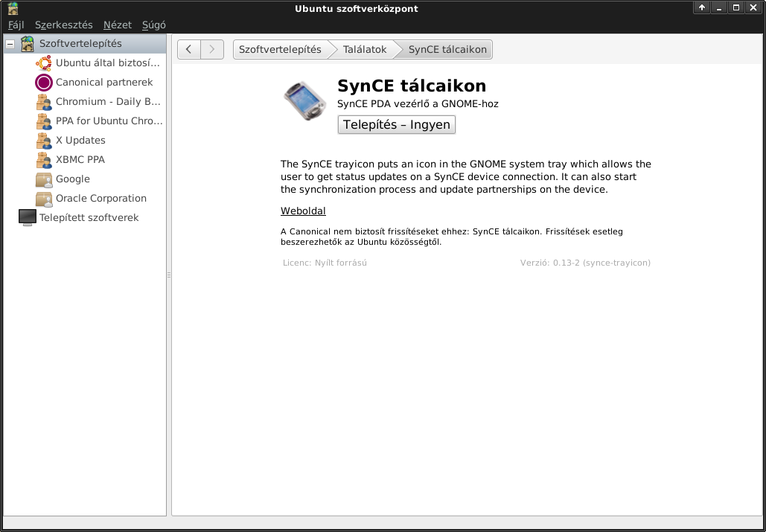
Task: Click the Ubuntu logo icon in sidebar
Action: (x=43, y=63)
